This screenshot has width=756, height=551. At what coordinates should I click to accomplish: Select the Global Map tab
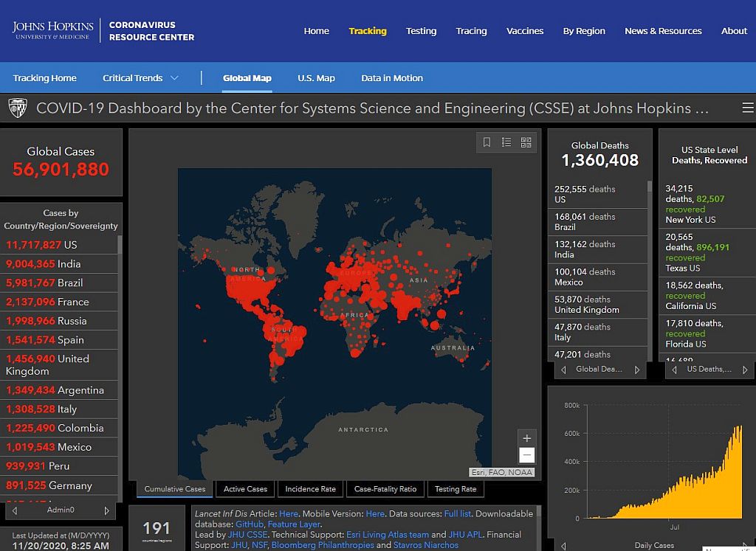247,78
